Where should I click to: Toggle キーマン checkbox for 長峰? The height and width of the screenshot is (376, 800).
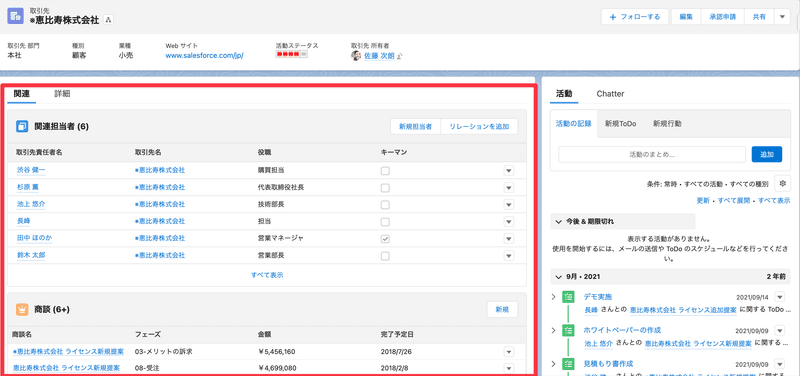tap(385, 222)
